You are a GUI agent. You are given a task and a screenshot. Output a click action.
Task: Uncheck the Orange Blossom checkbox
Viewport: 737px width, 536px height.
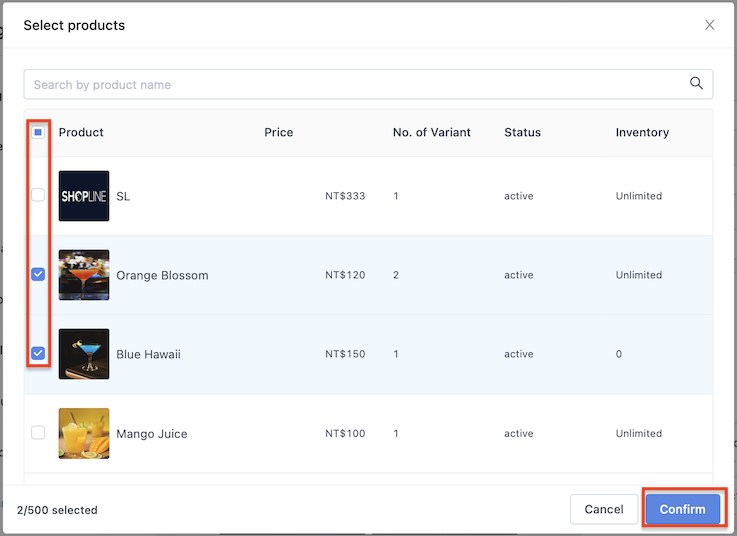tap(38, 274)
